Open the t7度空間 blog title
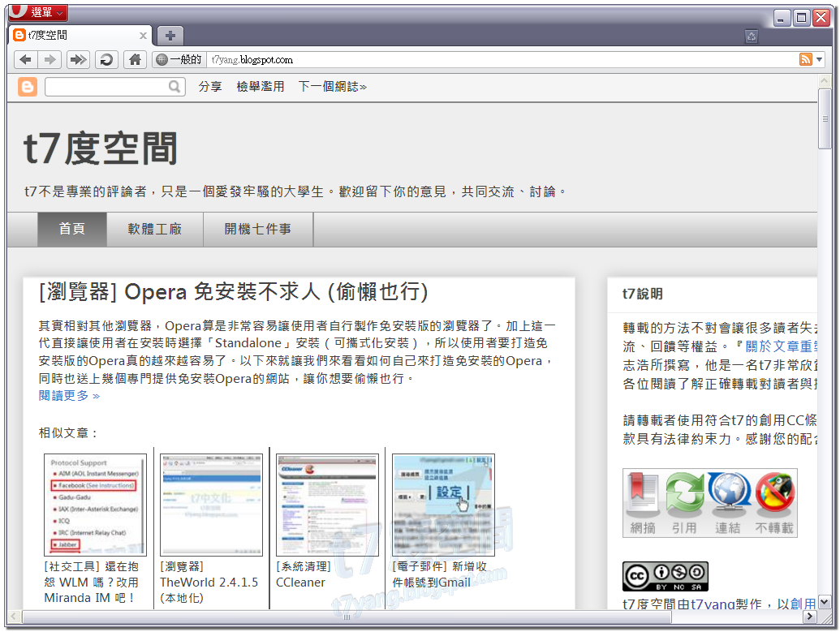 tap(101, 149)
